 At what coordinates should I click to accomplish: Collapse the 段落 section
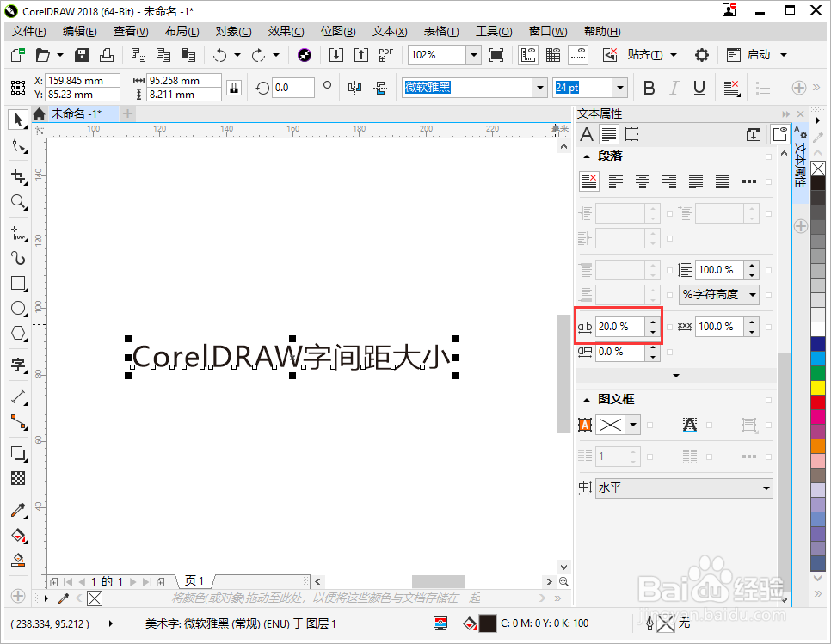tap(587, 156)
